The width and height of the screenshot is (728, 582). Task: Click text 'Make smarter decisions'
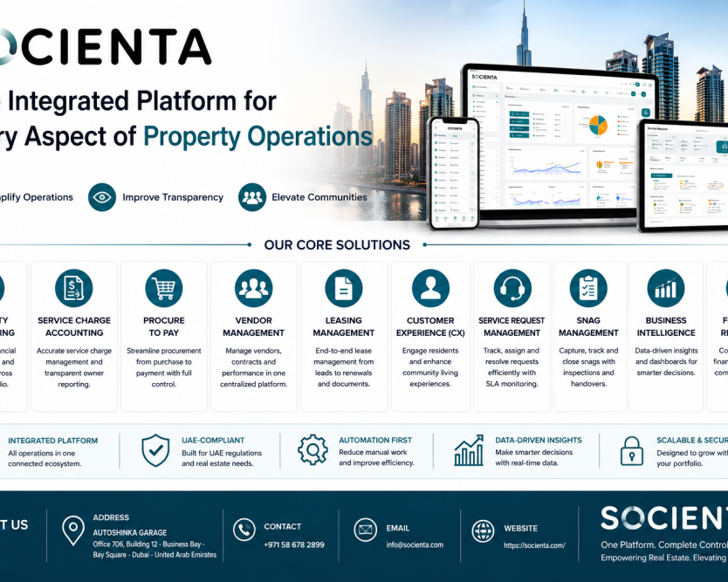click(x=534, y=452)
